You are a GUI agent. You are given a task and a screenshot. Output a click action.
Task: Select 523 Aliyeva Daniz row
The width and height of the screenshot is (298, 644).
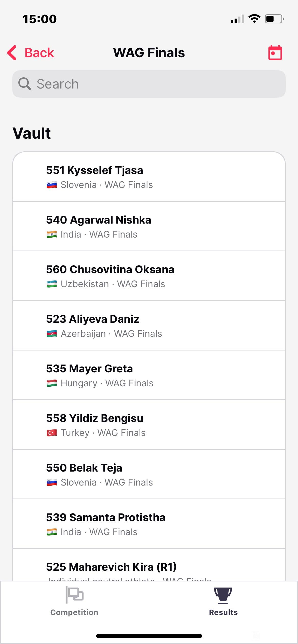pyautogui.click(x=149, y=326)
